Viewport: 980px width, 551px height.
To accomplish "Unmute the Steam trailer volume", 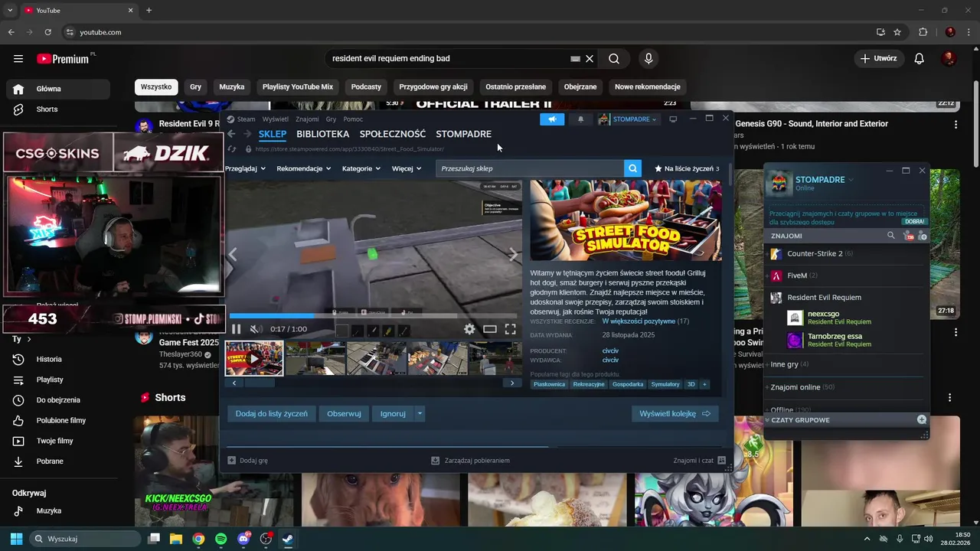I will coord(256,329).
